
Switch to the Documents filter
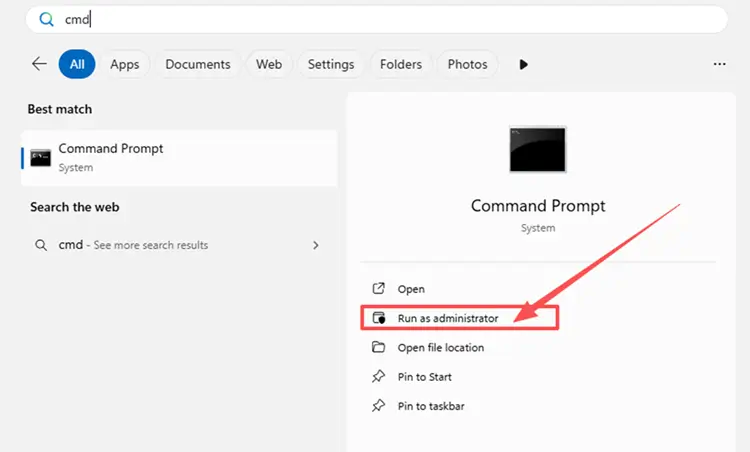[198, 64]
